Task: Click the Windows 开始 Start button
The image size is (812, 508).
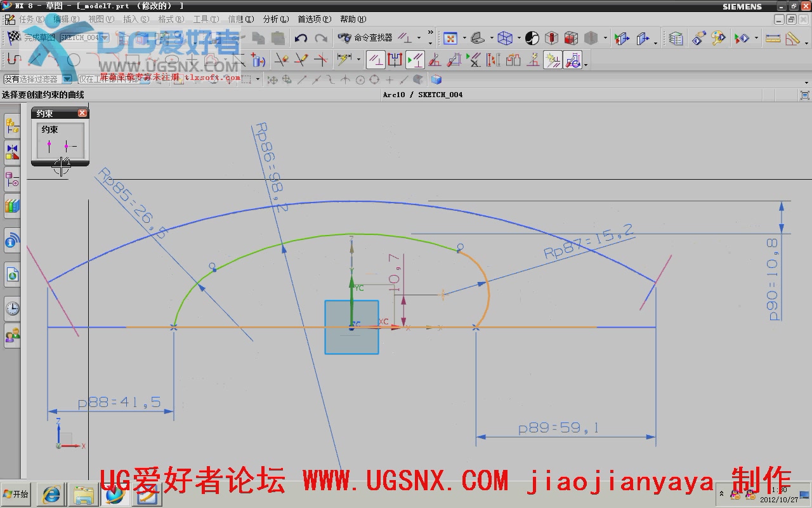Action: point(16,494)
